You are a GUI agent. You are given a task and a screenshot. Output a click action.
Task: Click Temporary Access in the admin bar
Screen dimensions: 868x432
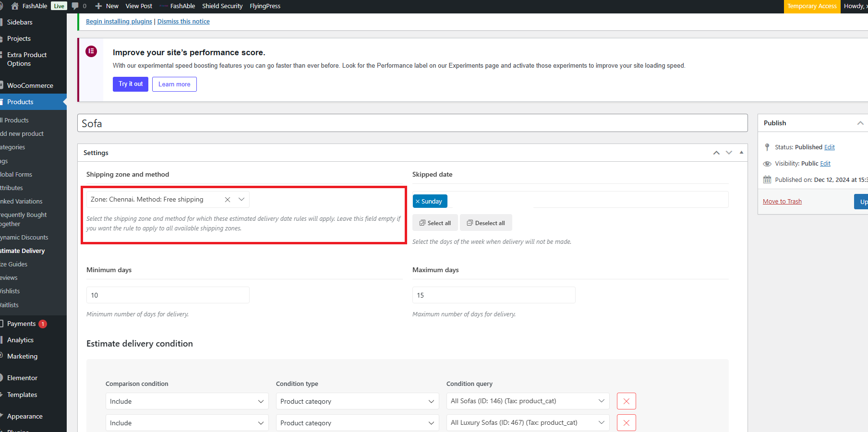[x=812, y=6]
